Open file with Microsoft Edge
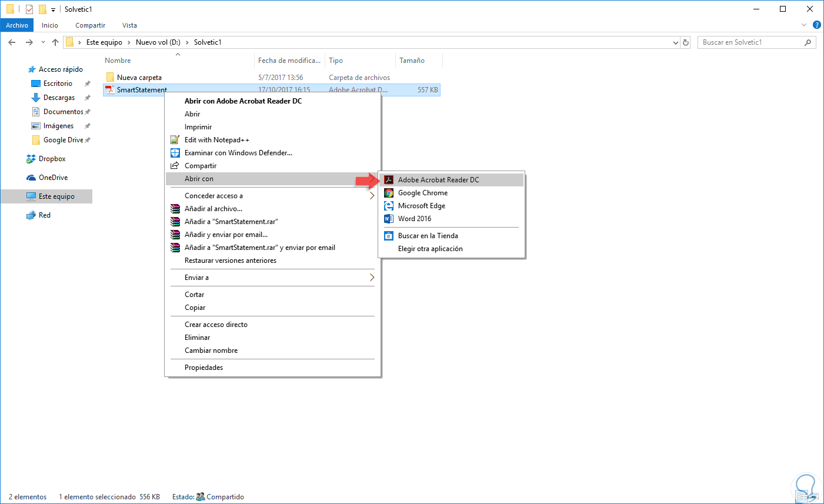 point(452,206)
